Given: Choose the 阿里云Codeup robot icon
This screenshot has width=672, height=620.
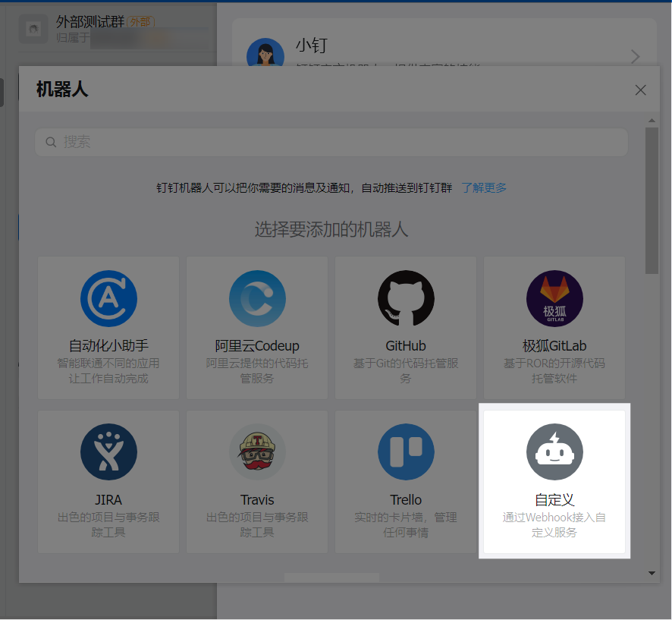Looking at the screenshot, I should point(257,298).
